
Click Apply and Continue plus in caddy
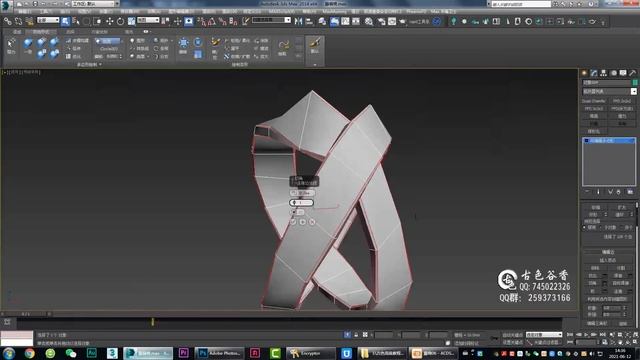302,222
